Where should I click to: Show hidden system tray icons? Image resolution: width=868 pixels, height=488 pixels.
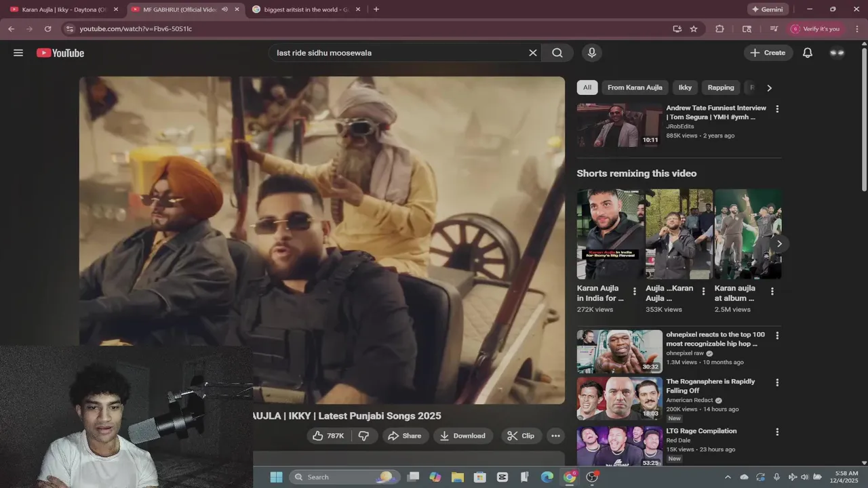coord(728,477)
